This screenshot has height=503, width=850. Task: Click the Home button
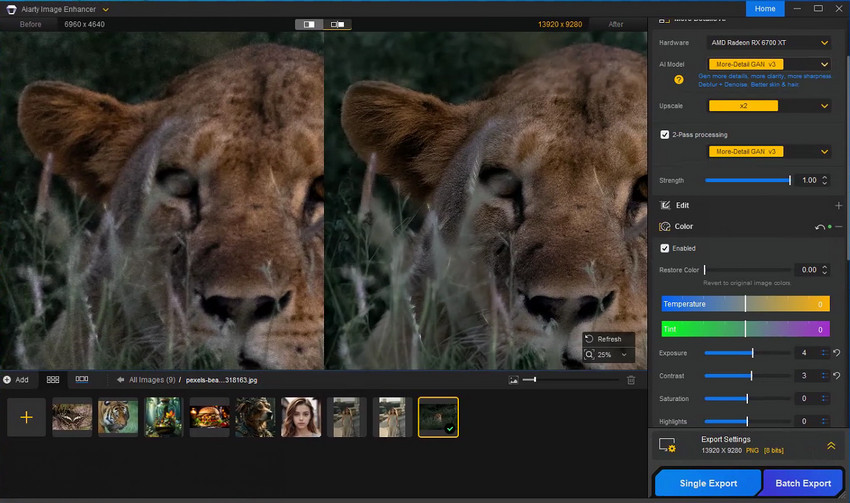764,9
